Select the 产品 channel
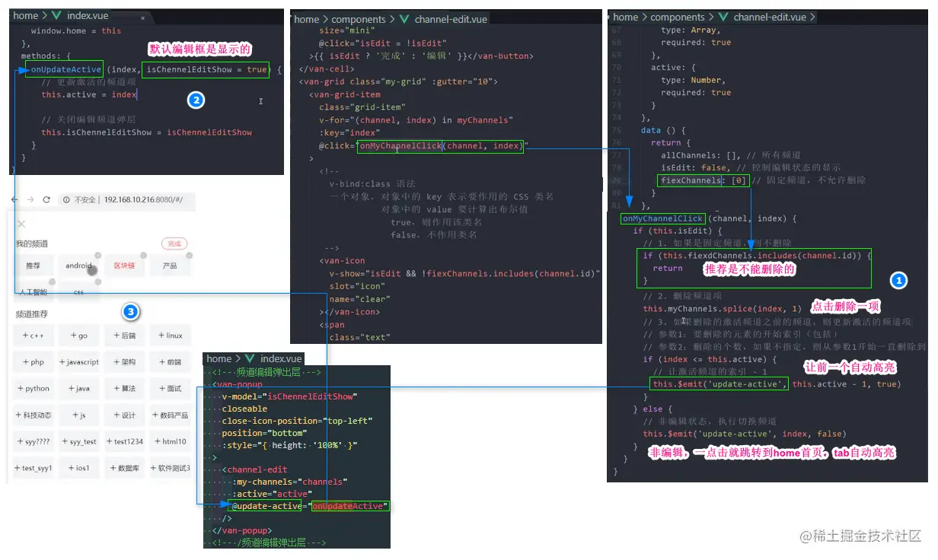Image resolution: width=938 pixels, height=560 pixels. coord(169,266)
